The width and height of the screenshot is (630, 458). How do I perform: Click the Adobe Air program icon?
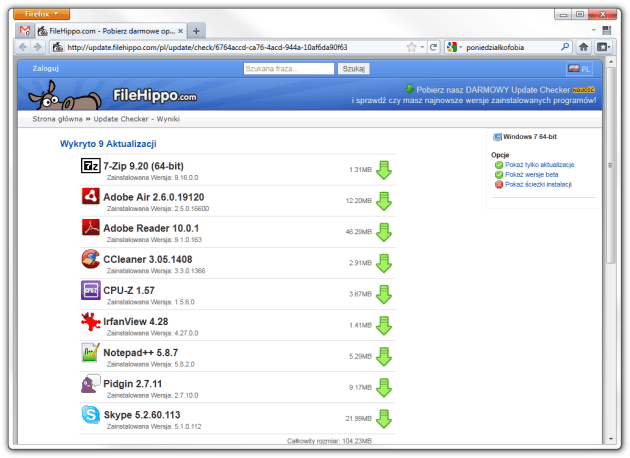pos(90,196)
